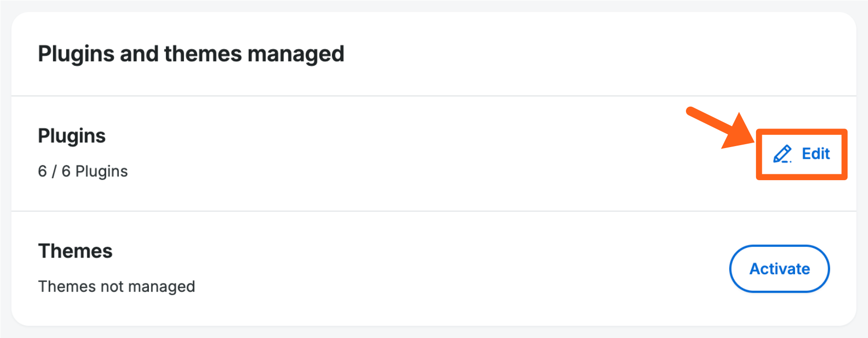Click the rounded outline edge of the Activate button
This screenshot has width=868, height=338.
[730, 269]
